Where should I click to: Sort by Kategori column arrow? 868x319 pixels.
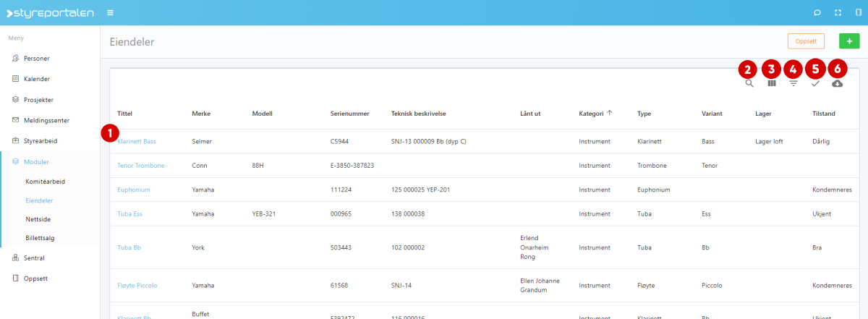coord(609,113)
